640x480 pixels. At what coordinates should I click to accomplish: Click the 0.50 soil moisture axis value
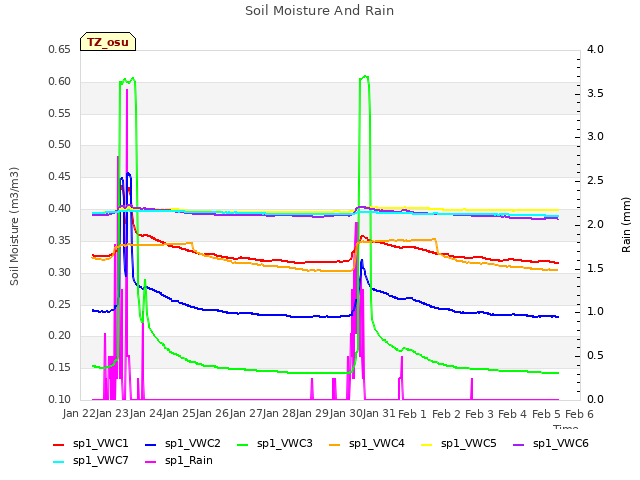(60, 145)
